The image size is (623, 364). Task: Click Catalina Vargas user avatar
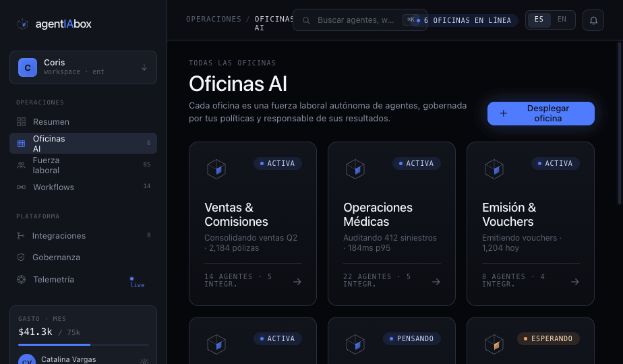27,359
